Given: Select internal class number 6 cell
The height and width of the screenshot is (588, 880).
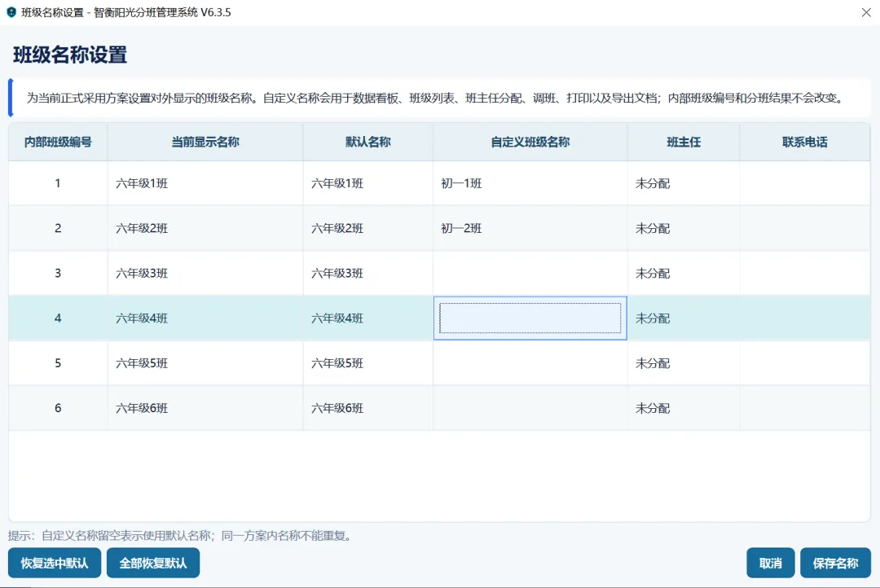Looking at the screenshot, I should [x=58, y=408].
